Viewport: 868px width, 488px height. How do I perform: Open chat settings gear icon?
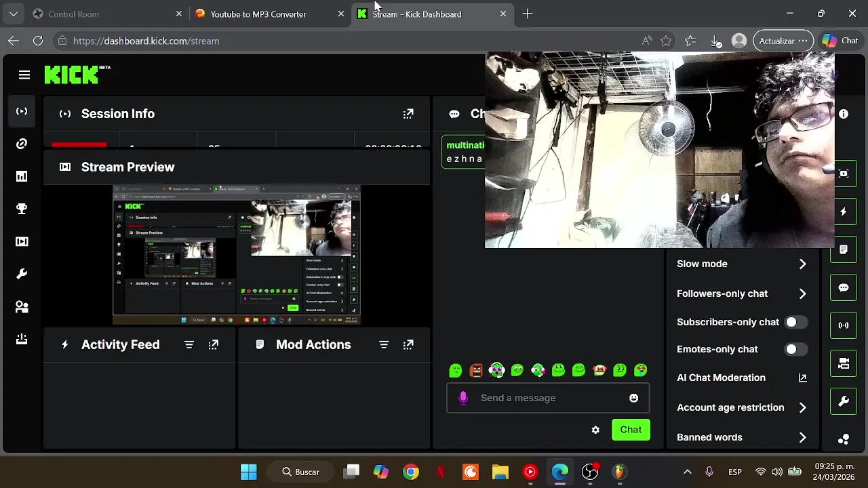click(x=595, y=430)
